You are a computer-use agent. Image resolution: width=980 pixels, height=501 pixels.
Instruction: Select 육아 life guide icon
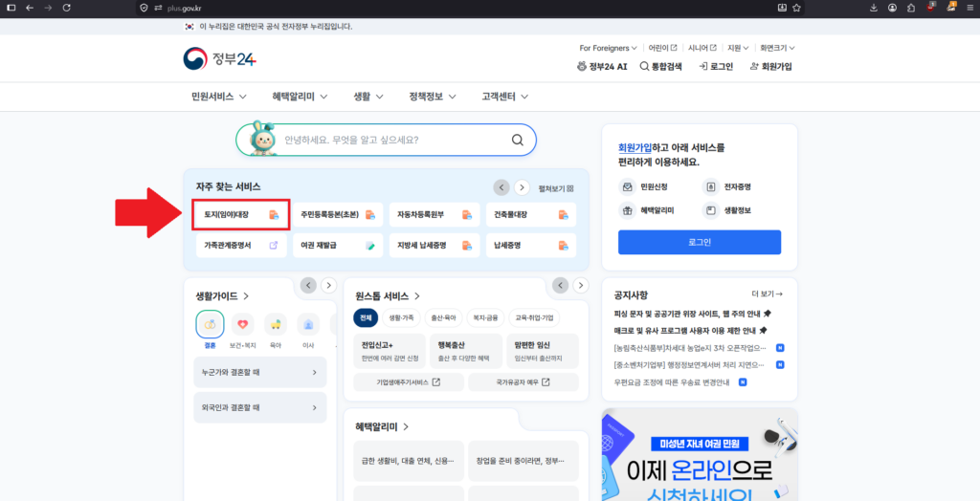pos(276,324)
